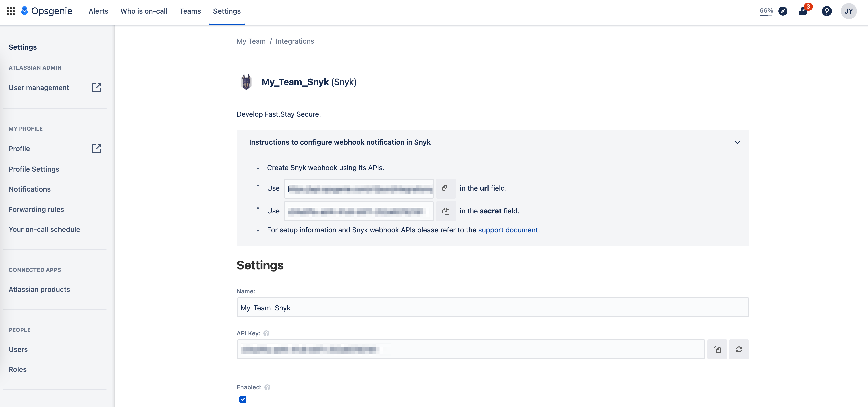
Task: Copy the secret field value
Action: pos(446,211)
